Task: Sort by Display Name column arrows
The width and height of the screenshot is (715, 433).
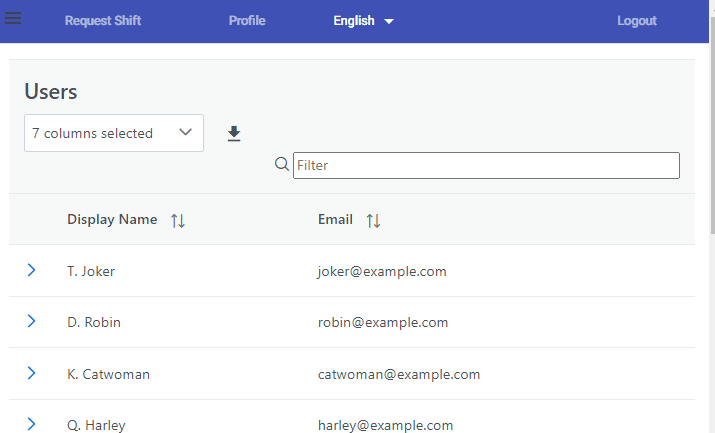Action: (178, 220)
